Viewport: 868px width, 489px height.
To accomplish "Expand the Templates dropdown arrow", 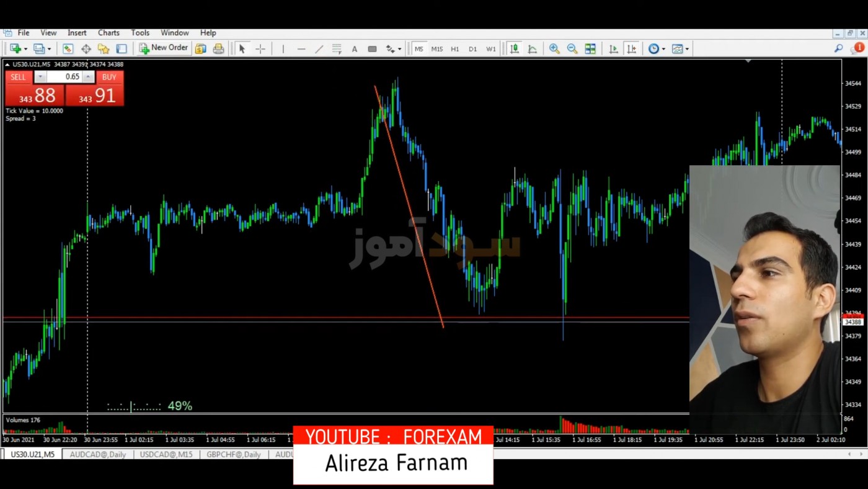I will tap(687, 49).
